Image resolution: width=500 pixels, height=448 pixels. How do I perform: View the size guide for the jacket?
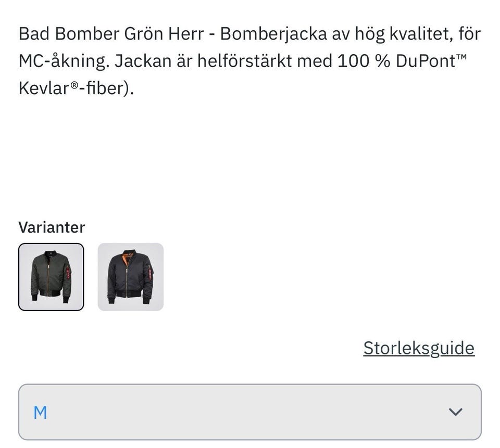[418, 347]
